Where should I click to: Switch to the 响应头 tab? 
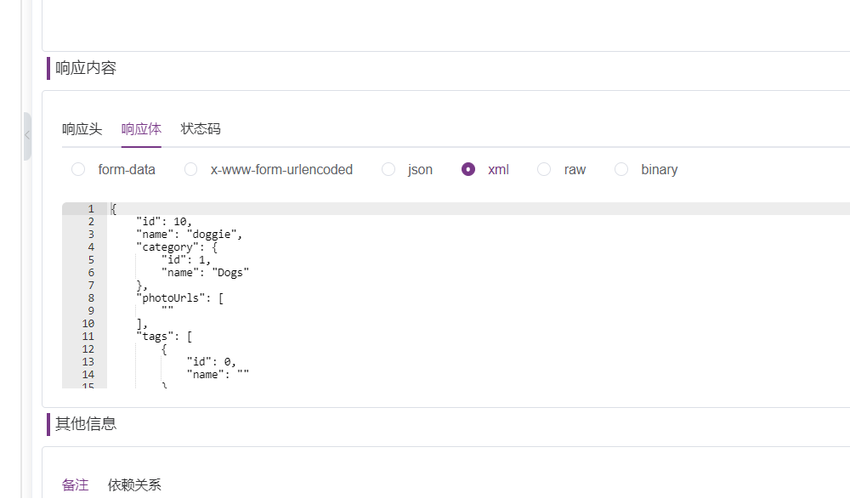click(82, 129)
